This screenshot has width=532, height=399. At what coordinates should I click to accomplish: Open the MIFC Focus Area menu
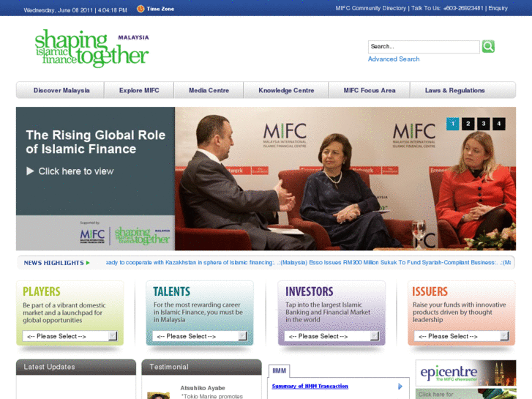pos(370,90)
